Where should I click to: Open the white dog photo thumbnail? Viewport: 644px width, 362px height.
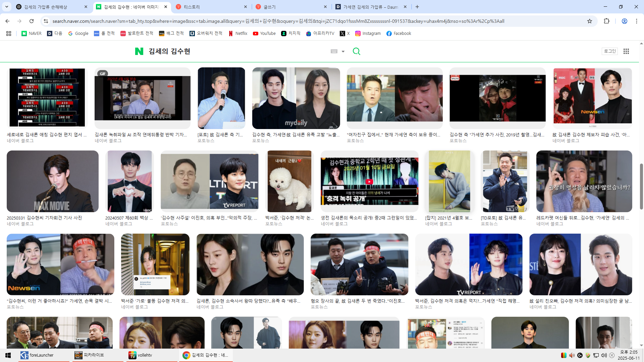tap(289, 181)
